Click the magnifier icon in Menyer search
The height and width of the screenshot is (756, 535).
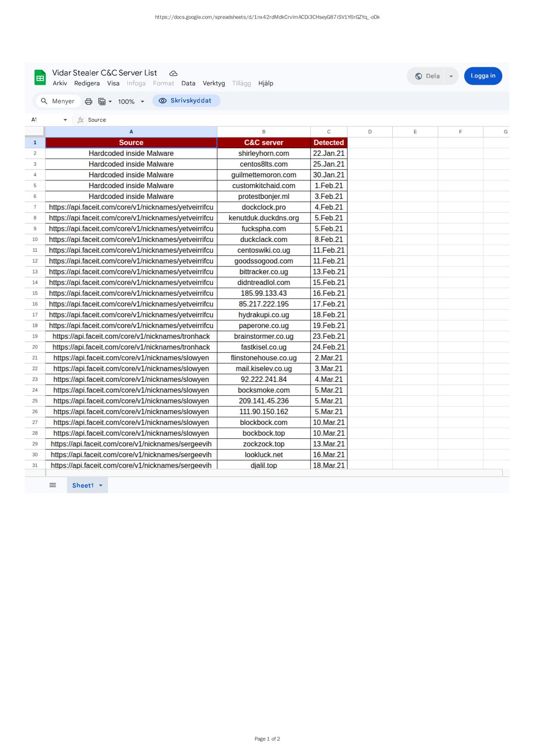(x=44, y=101)
